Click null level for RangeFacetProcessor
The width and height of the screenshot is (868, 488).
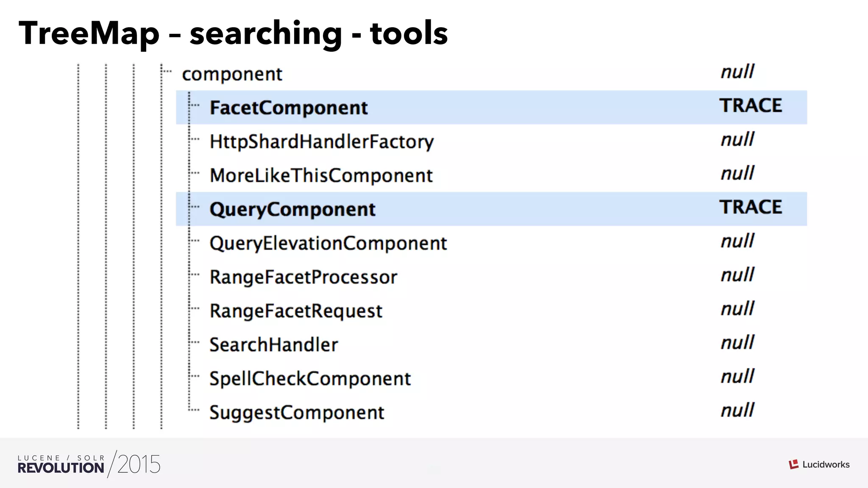pos(737,275)
